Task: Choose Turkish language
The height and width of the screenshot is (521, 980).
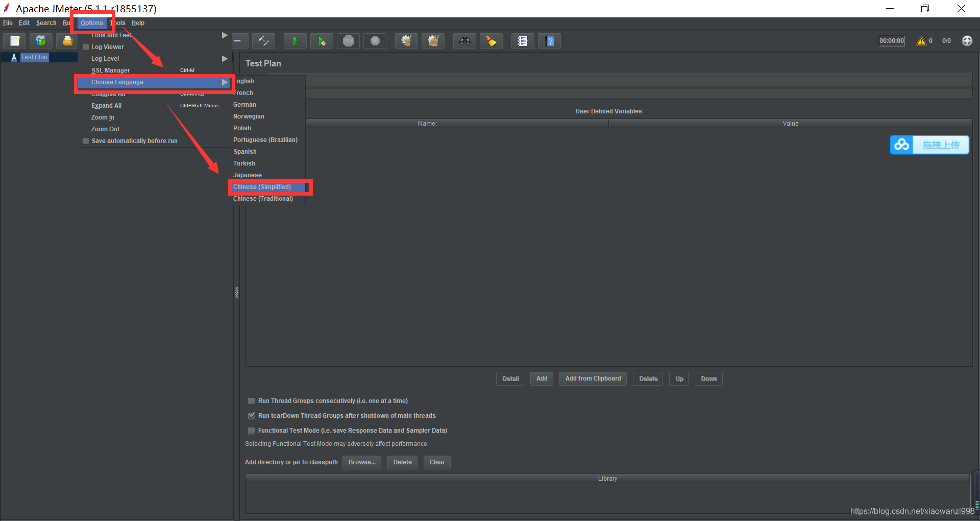Action: click(267, 163)
